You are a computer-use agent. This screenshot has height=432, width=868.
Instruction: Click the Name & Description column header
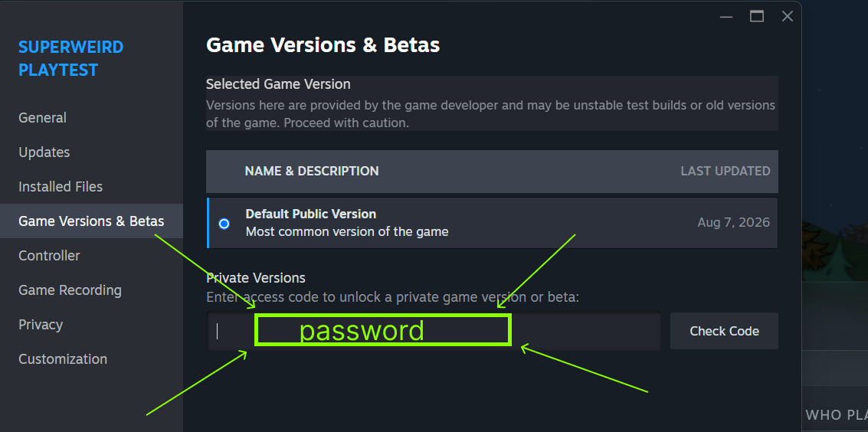pos(312,172)
